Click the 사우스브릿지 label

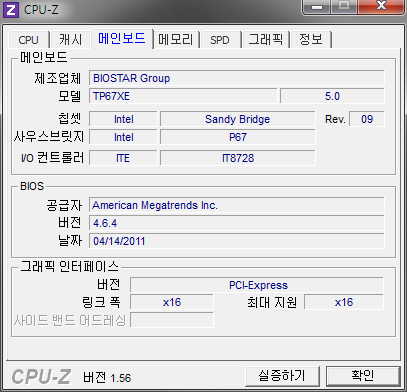pos(49,137)
